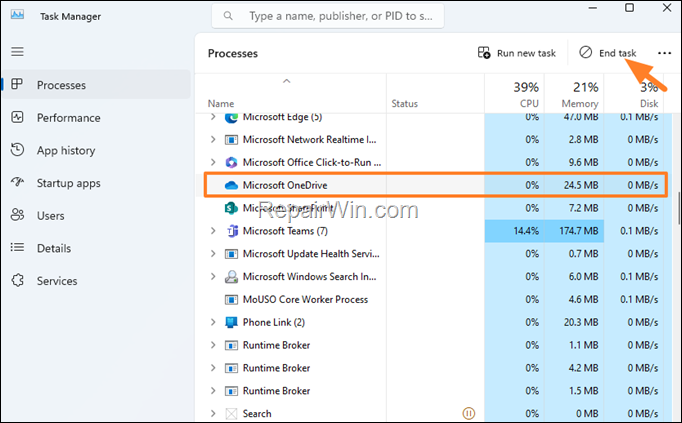The width and height of the screenshot is (682, 423).
Task: Click the 4.6 MB MoUSO memory value
Action: pos(583,300)
